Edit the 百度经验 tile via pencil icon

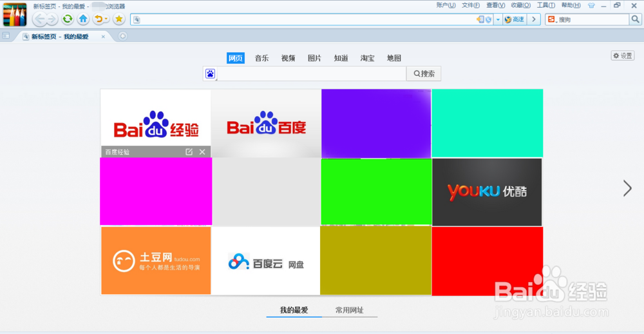coord(189,152)
